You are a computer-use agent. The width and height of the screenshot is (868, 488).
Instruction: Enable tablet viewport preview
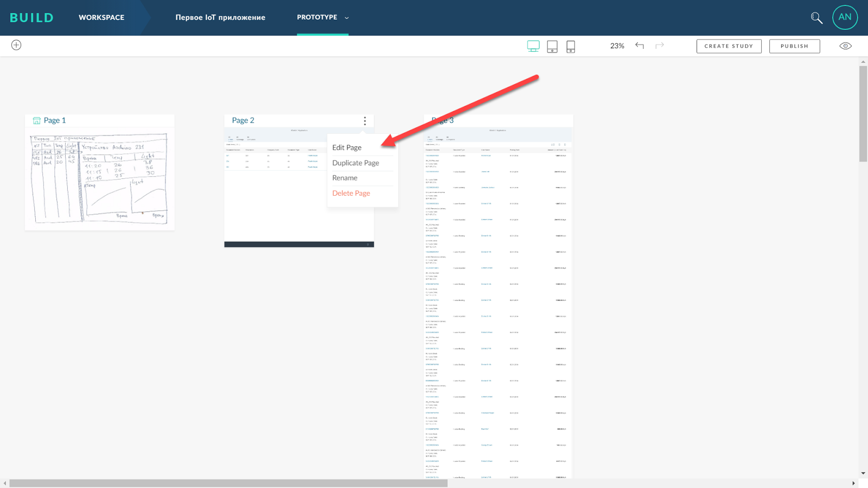click(x=552, y=46)
